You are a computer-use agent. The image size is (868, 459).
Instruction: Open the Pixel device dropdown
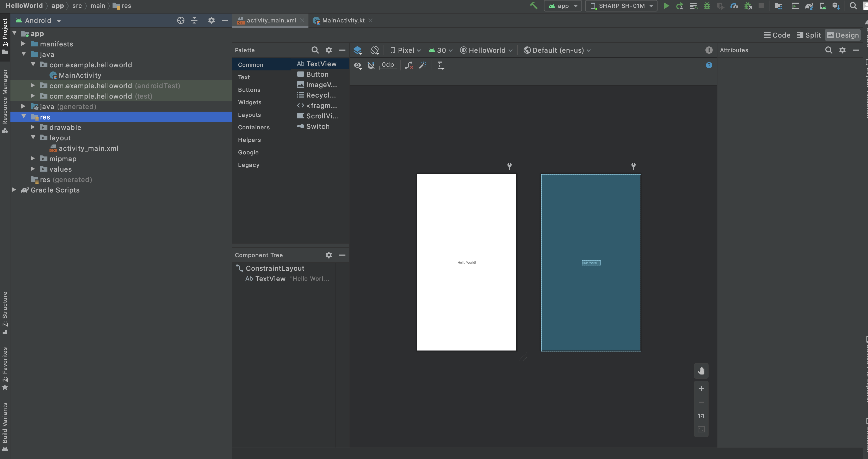[x=405, y=50]
